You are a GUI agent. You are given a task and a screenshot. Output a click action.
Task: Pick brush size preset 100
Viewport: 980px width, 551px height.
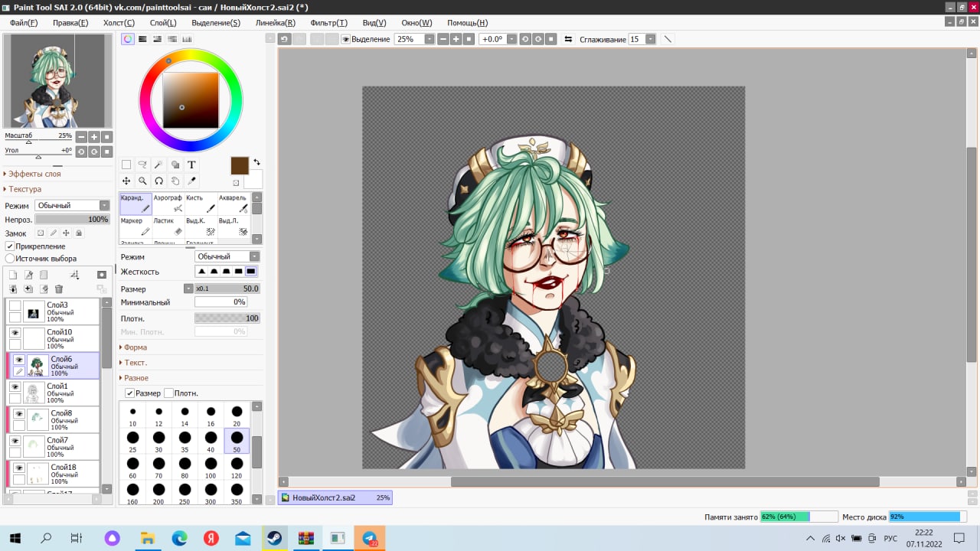pyautogui.click(x=211, y=467)
